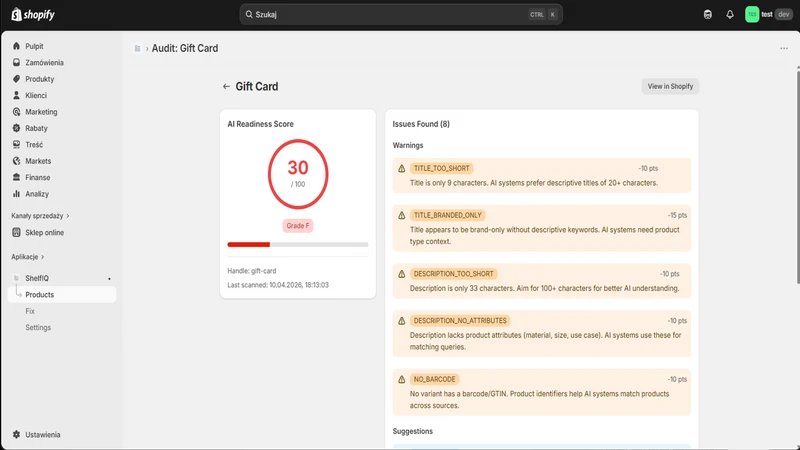The width and height of the screenshot is (800, 450).
Task: Click Handle: gift-card text
Action: pos(252,271)
